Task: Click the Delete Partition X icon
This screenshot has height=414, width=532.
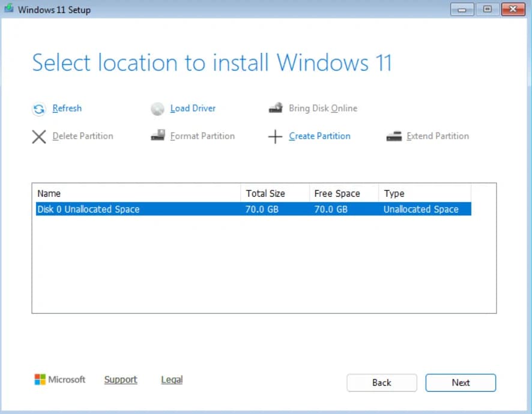Action: tap(39, 137)
